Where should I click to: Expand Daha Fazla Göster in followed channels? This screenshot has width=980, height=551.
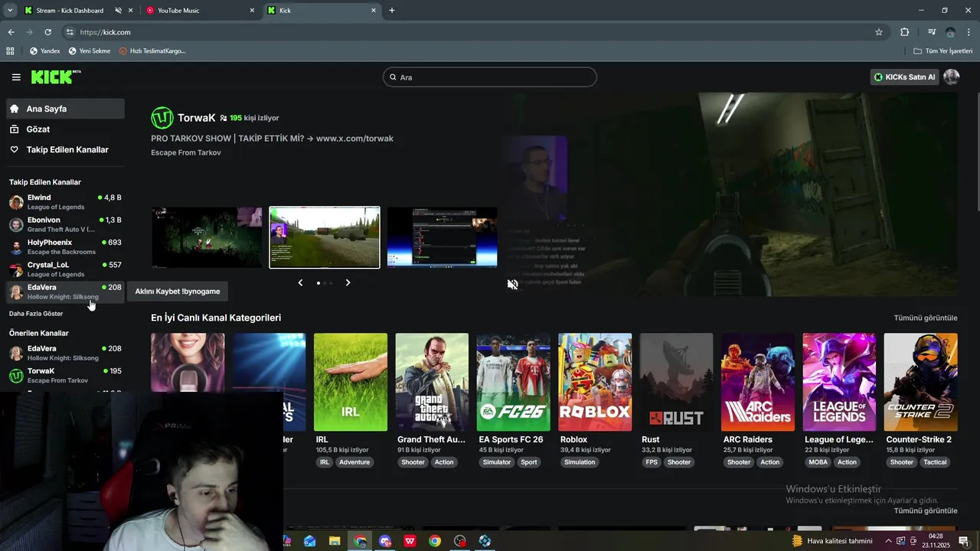pos(36,314)
